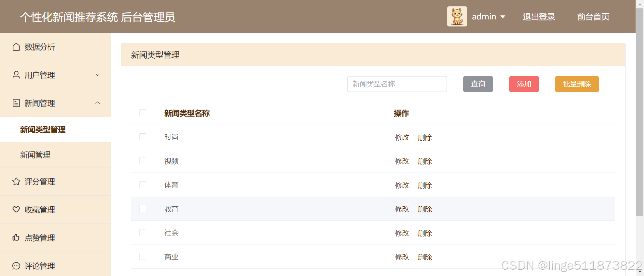
Task: Collapse the 新闻管理 chevron
Action: point(98,103)
